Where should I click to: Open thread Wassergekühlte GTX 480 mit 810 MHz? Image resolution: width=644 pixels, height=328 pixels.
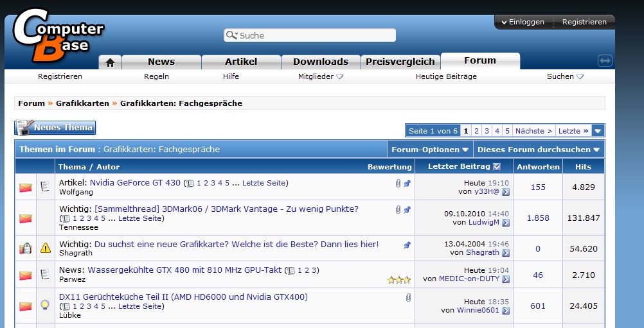tap(185, 270)
